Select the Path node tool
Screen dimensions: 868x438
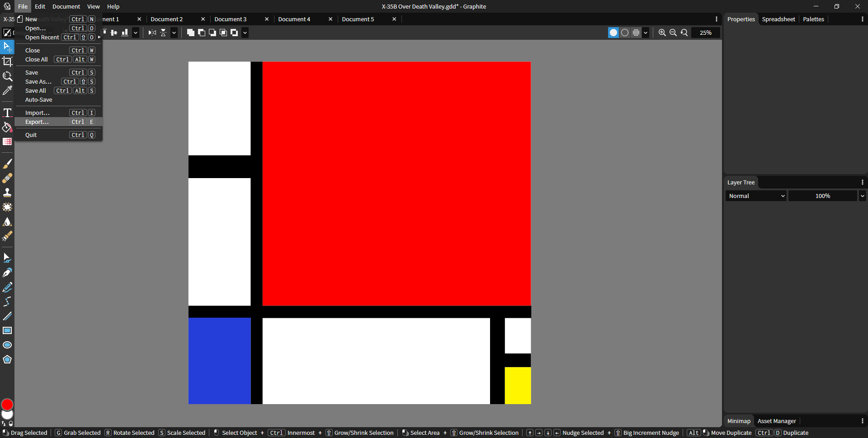[7, 258]
